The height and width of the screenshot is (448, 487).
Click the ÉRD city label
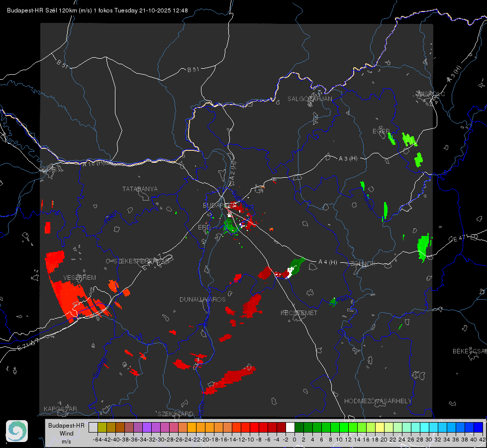click(x=204, y=227)
